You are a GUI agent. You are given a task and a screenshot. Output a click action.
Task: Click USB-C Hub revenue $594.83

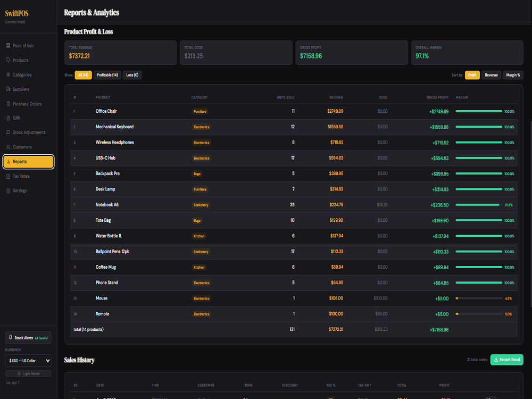[x=336, y=158]
